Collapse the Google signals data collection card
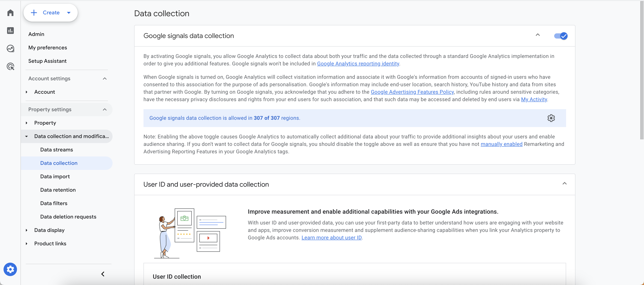Viewport: 644px width, 285px height. (x=538, y=35)
